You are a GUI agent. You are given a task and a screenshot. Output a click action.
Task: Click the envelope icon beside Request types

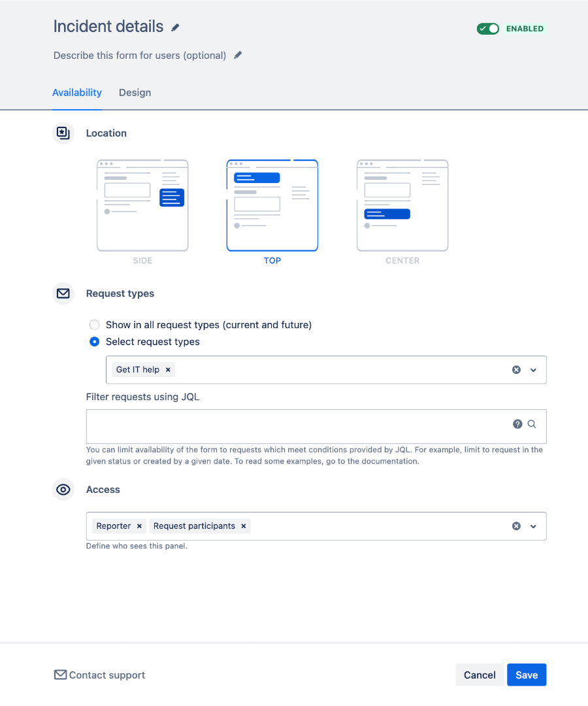(63, 294)
